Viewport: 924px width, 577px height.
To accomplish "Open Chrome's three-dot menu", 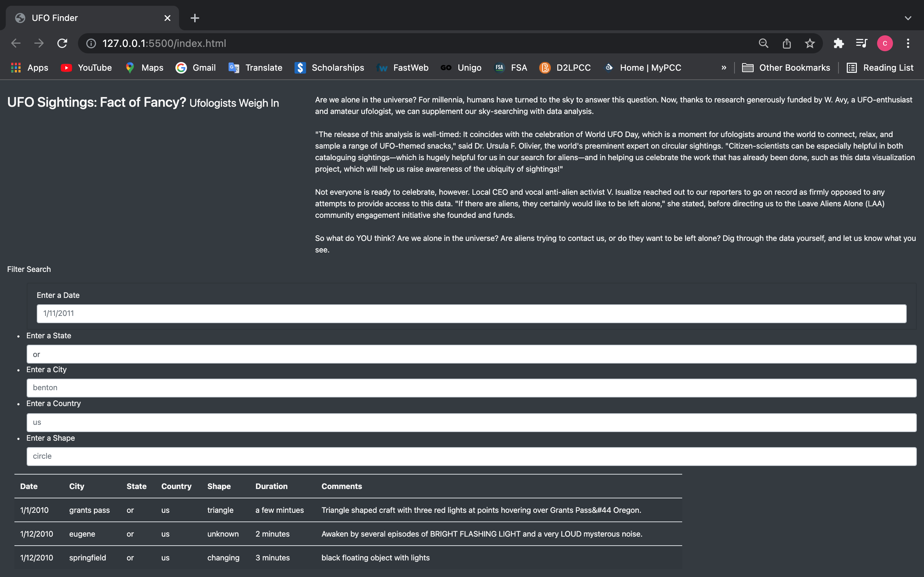I will 908,43.
